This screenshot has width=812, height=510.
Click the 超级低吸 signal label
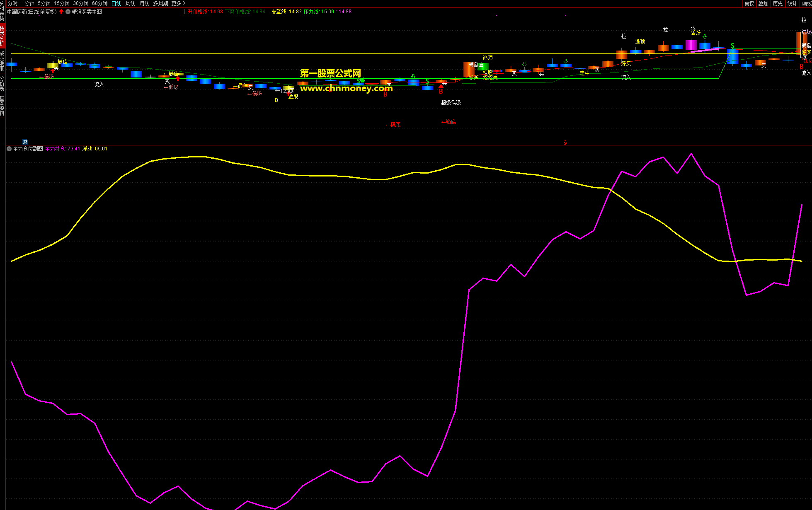coord(451,102)
